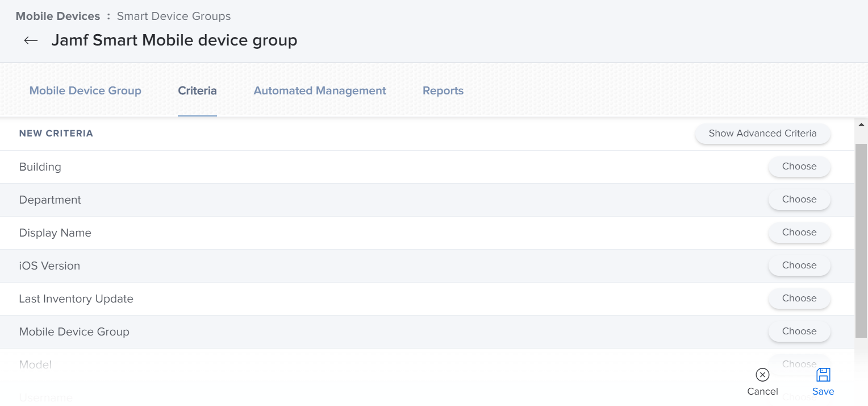Open the Mobile Device Group tab

85,91
